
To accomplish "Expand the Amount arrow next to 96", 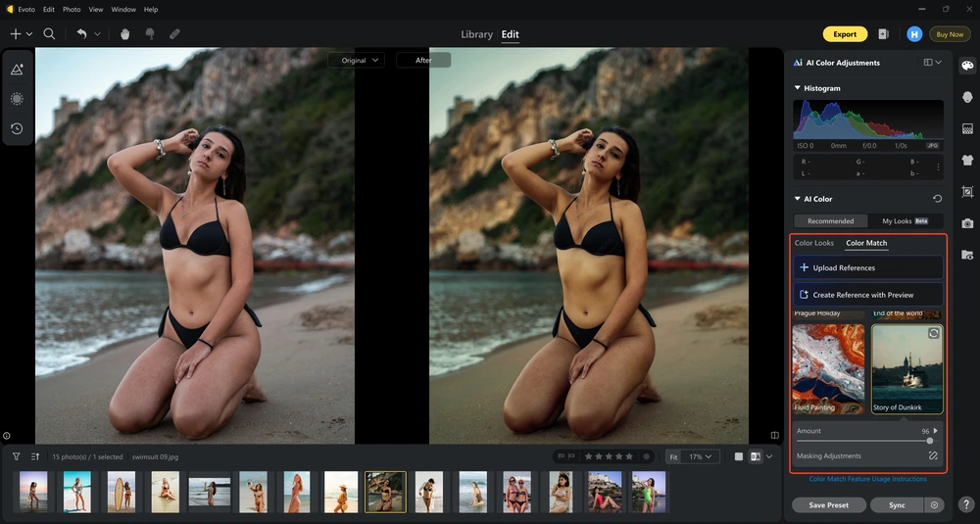I will pyautogui.click(x=936, y=430).
